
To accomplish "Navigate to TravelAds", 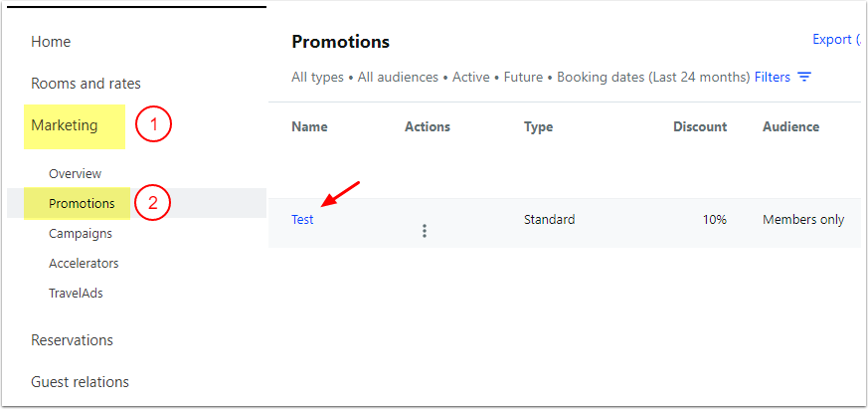I will (76, 294).
